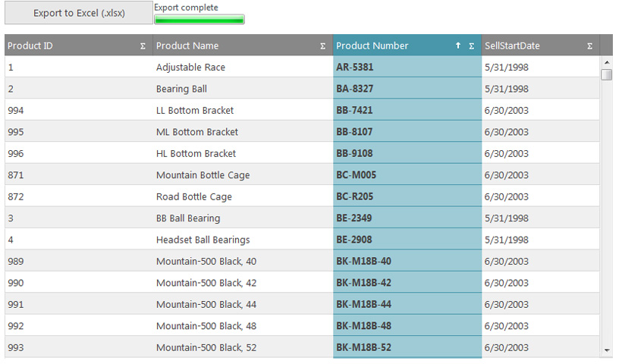
Task: Click product number BB-7421
Action: pos(407,110)
